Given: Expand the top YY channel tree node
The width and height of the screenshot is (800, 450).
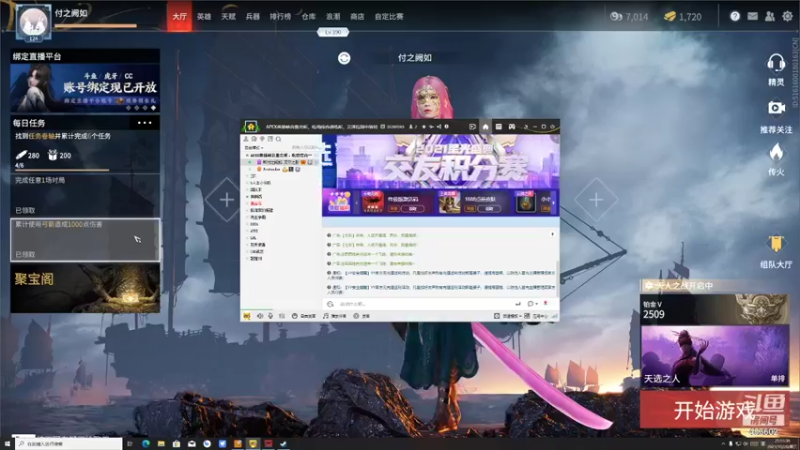Looking at the screenshot, I should [247, 155].
